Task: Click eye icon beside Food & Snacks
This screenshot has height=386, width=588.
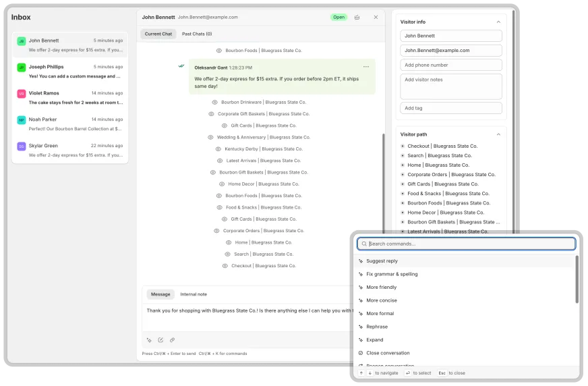Action: point(219,207)
